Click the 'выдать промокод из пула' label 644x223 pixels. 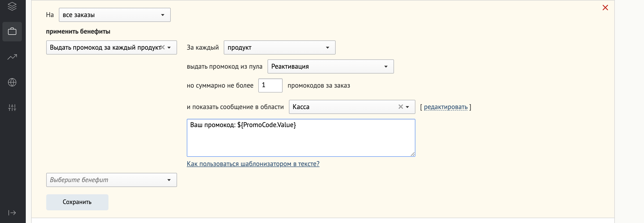click(224, 66)
